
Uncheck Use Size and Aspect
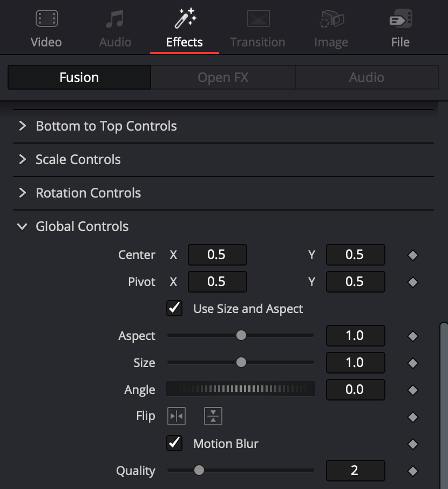[x=174, y=308]
